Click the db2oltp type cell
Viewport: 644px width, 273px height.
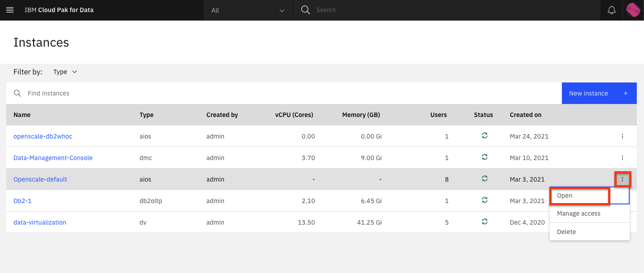click(x=151, y=201)
